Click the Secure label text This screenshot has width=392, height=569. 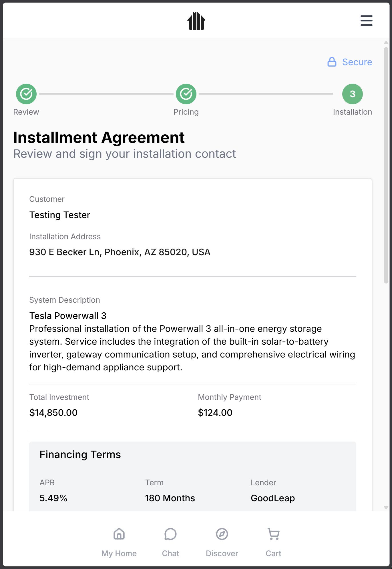[x=357, y=62]
